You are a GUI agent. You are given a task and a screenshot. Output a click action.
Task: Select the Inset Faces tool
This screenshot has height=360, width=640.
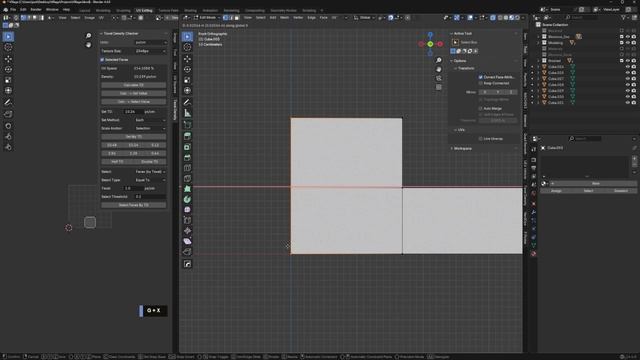[187, 147]
